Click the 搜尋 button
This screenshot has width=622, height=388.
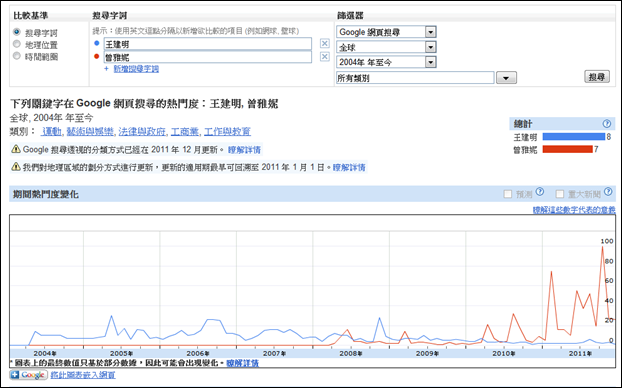pos(597,77)
